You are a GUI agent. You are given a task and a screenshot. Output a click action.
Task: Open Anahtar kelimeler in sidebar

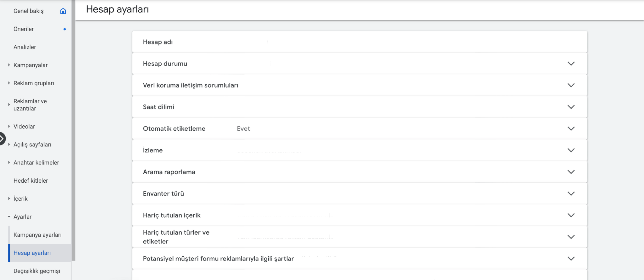pos(36,163)
